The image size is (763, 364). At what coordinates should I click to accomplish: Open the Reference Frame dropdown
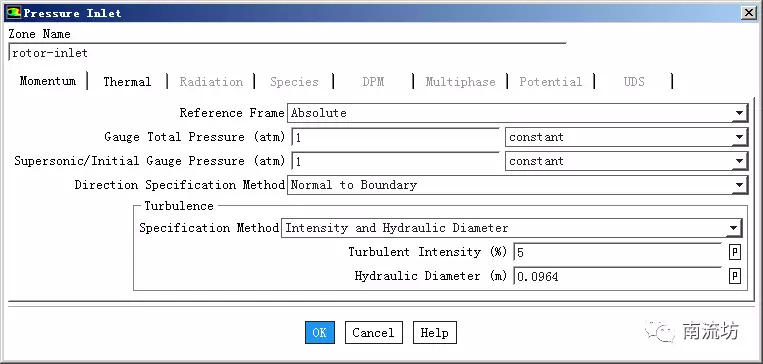(x=517, y=113)
